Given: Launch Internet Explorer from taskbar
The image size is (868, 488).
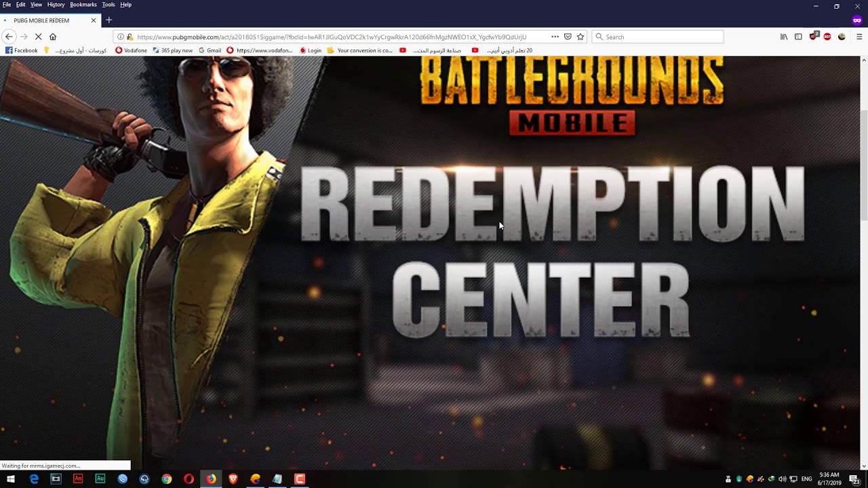Looking at the screenshot, I should pos(34,479).
